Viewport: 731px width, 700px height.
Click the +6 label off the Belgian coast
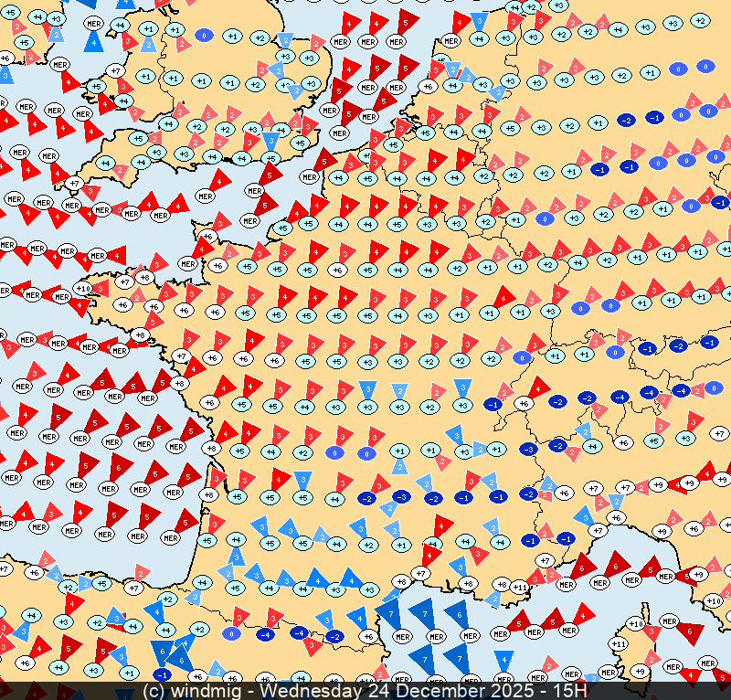[428, 87]
